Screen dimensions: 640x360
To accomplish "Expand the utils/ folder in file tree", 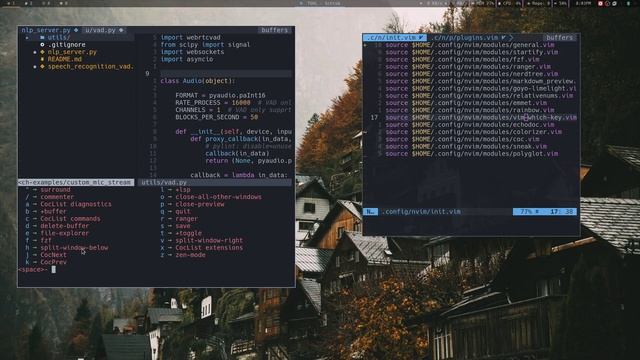I will [59, 38].
